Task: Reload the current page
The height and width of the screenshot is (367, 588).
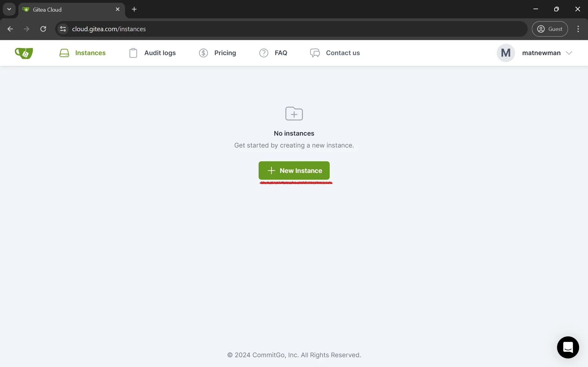Action: (43, 29)
